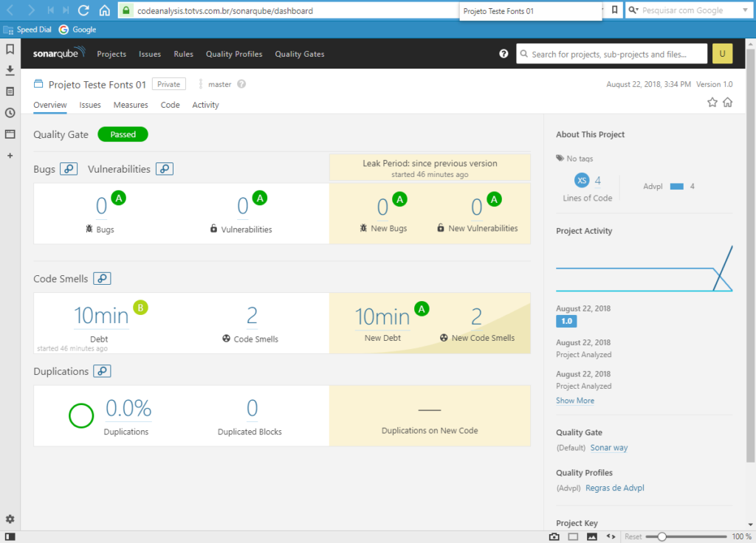Switch to the Measures tab
Image resolution: width=756 pixels, height=543 pixels.
[x=131, y=105]
